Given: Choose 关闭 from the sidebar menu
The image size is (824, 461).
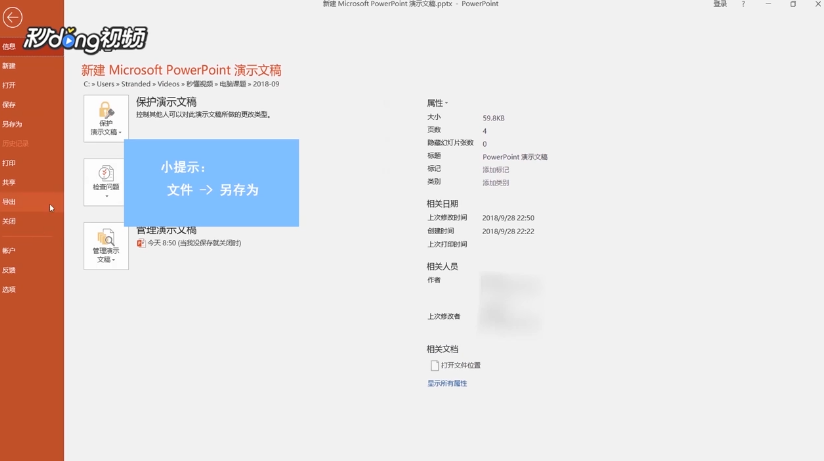Looking at the screenshot, I should coord(9,221).
